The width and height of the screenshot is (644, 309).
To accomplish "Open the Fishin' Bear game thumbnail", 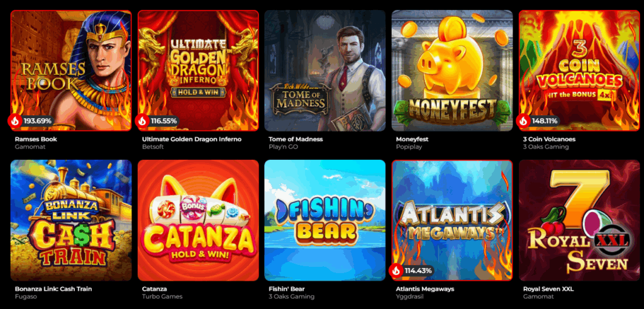I will (325, 220).
